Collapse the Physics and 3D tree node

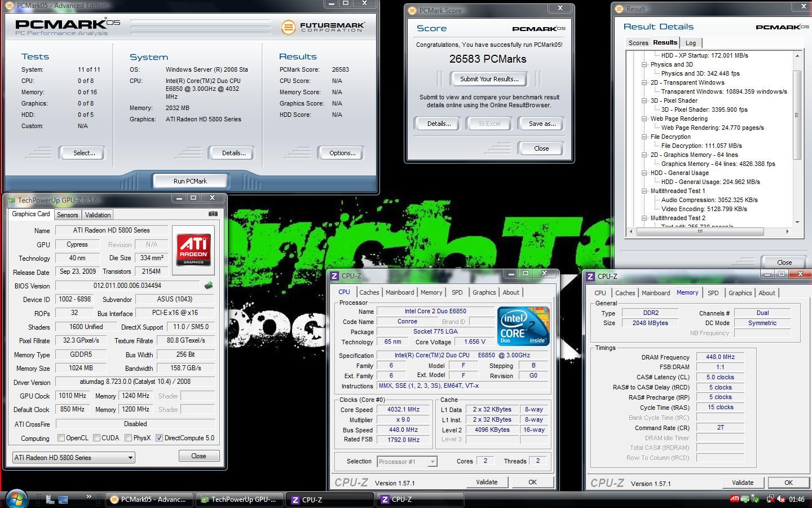coord(644,64)
